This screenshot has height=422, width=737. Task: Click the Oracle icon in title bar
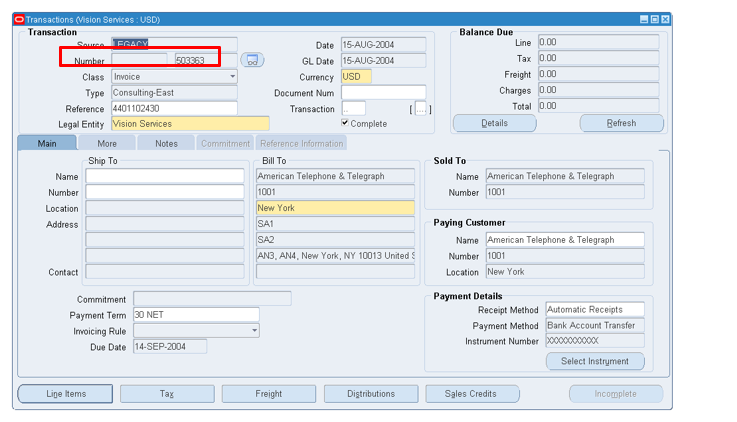click(x=19, y=20)
